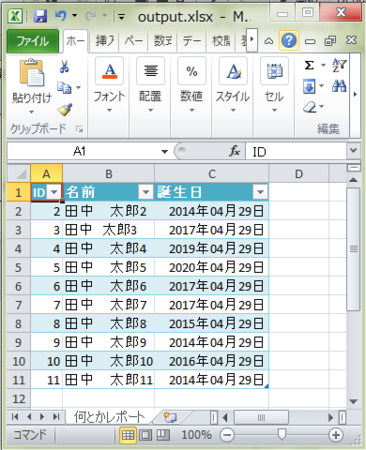Click the zoom out minus button
The height and width of the screenshot is (450, 366).
[x=227, y=435]
